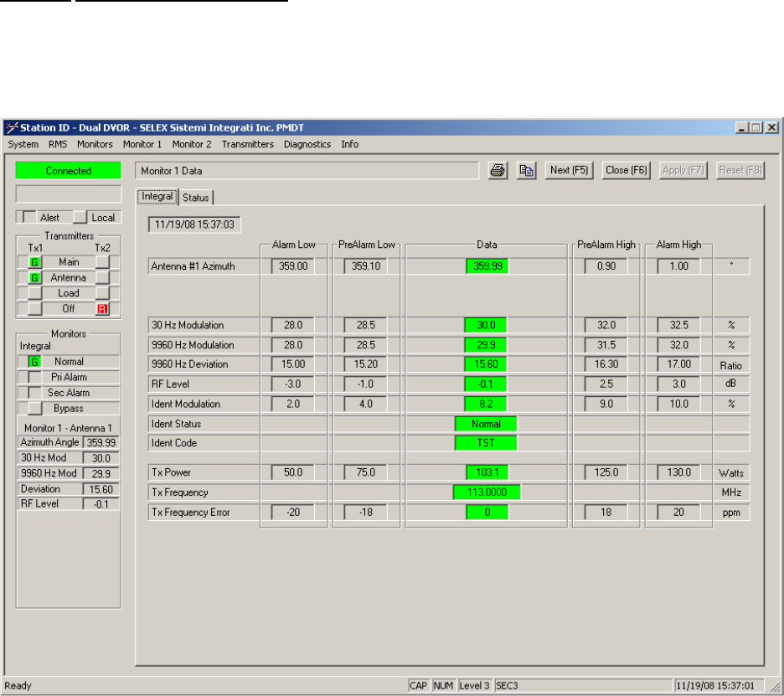Click the Sec Alarm indicator box

[x=34, y=393]
